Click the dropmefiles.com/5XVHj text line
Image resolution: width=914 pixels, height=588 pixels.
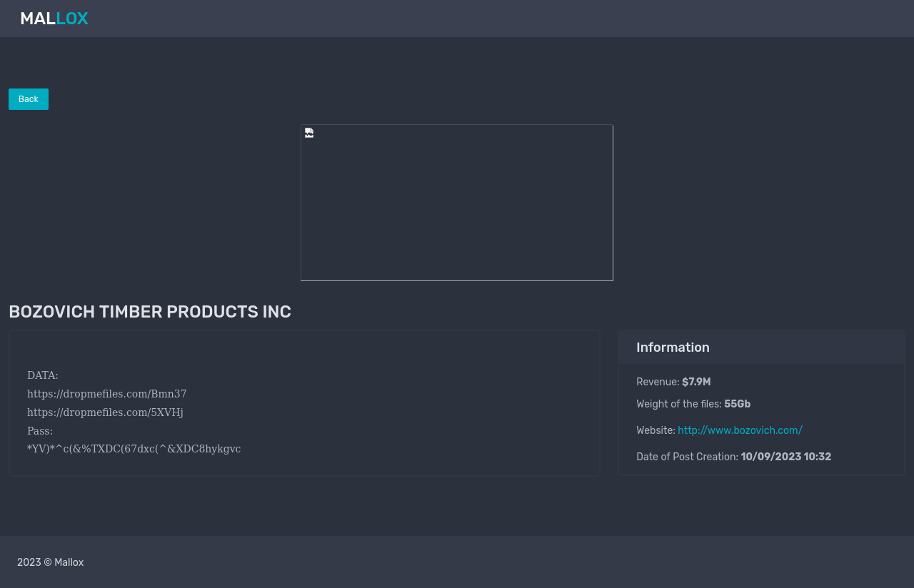(105, 412)
